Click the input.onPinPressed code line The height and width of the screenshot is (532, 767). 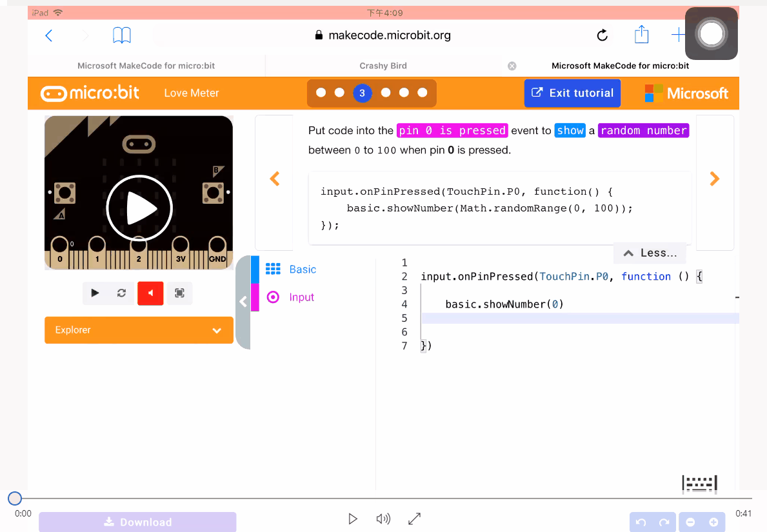point(562,277)
